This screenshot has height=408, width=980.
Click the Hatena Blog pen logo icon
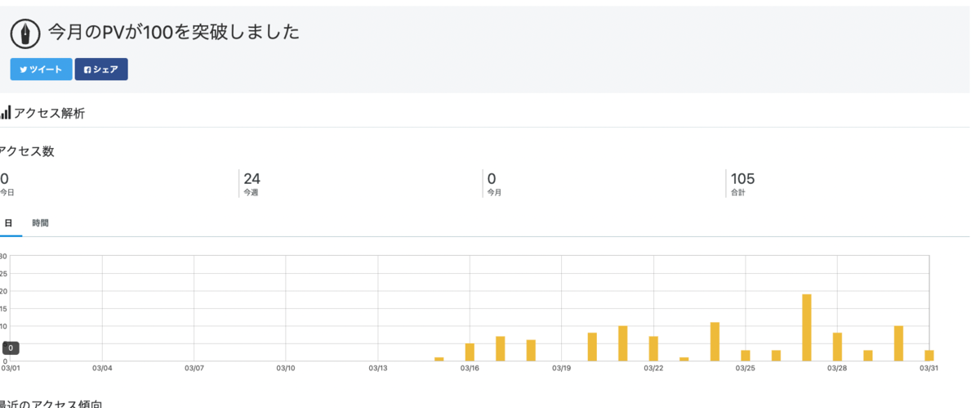[26, 34]
